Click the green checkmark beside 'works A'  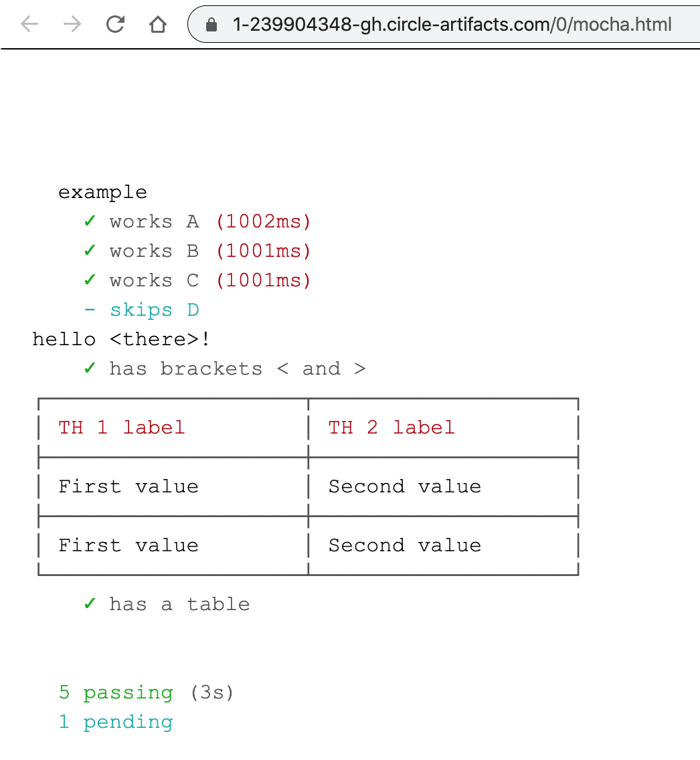tap(90, 221)
